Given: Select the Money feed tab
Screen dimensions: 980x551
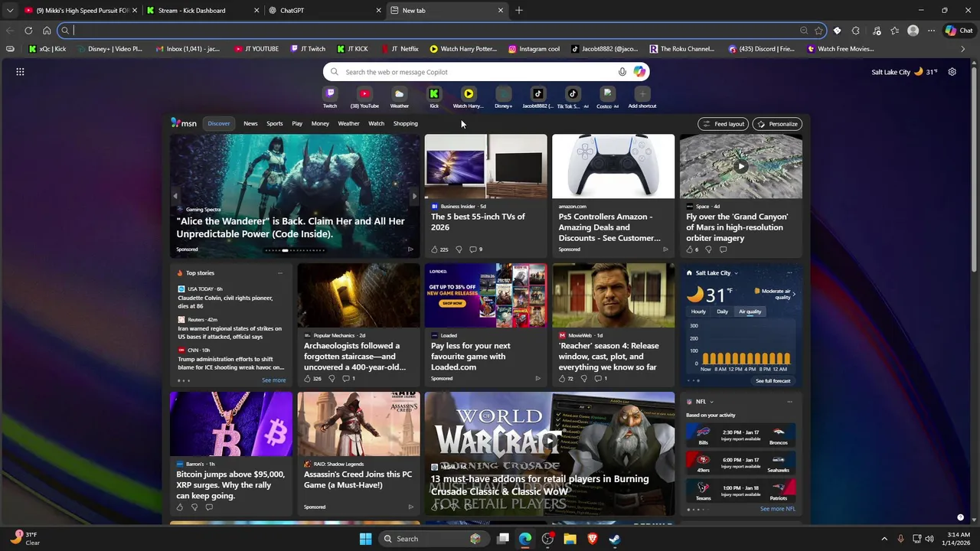Looking at the screenshot, I should (320, 123).
